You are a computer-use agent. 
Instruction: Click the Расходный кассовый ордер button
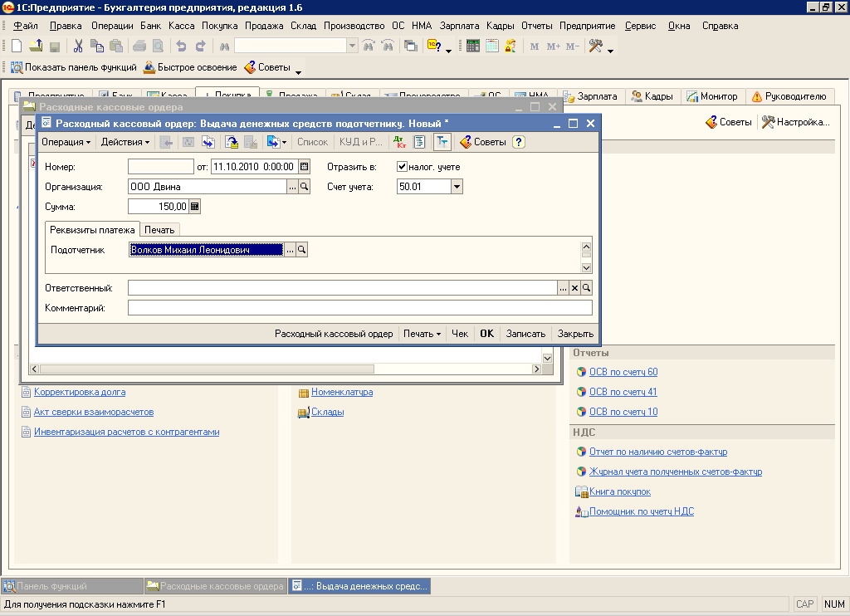[x=334, y=334]
